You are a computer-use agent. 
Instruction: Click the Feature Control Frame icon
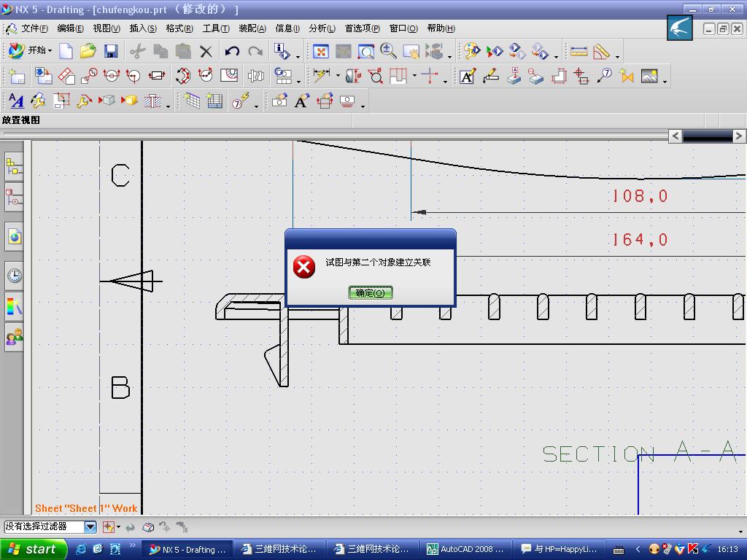(490, 76)
